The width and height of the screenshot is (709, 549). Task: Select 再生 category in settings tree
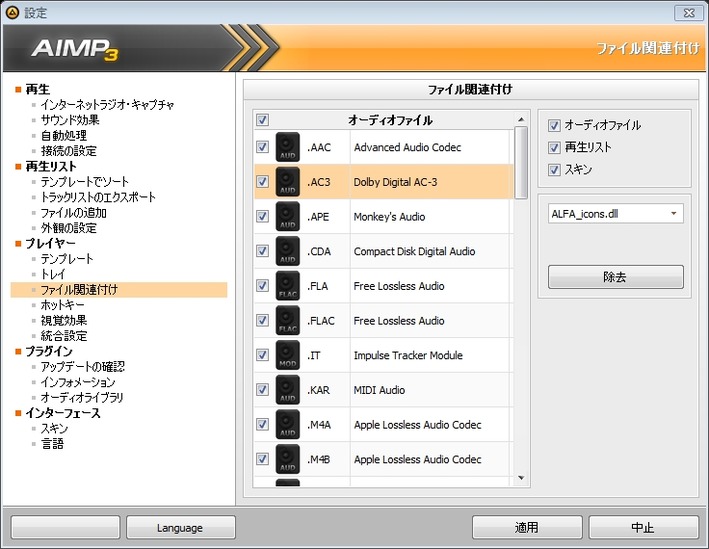pos(38,90)
